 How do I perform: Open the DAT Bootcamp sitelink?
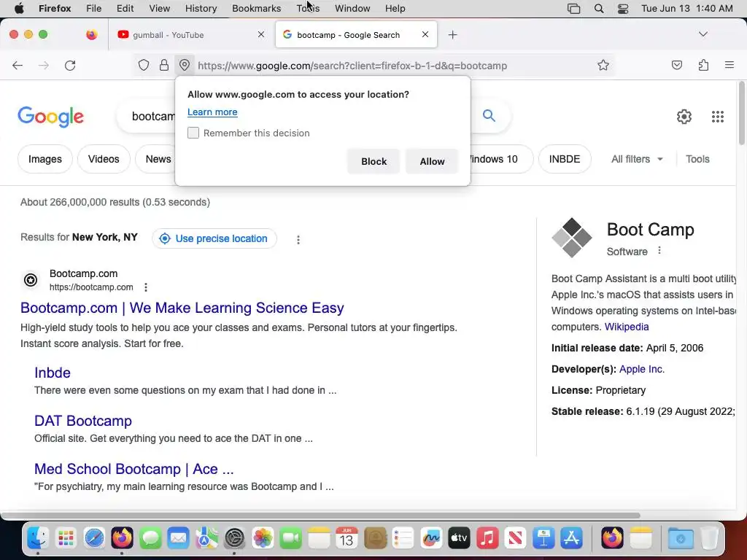(x=83, y=421)
